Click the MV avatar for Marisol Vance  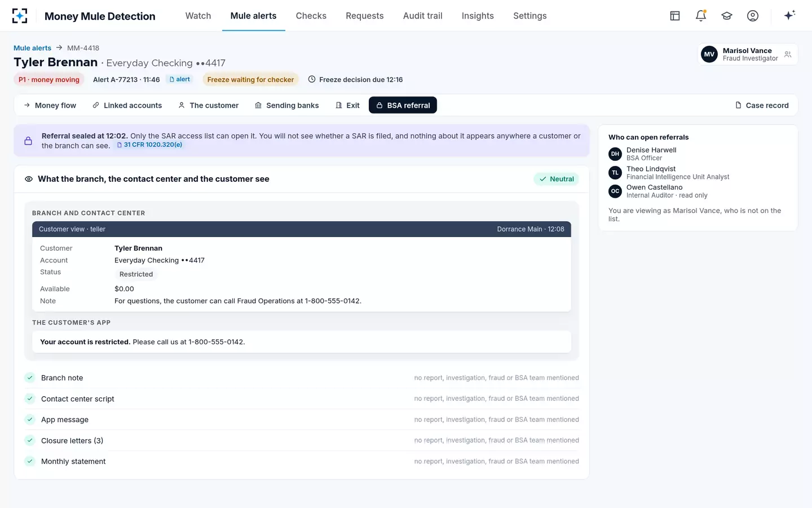(x=709, y=54)
